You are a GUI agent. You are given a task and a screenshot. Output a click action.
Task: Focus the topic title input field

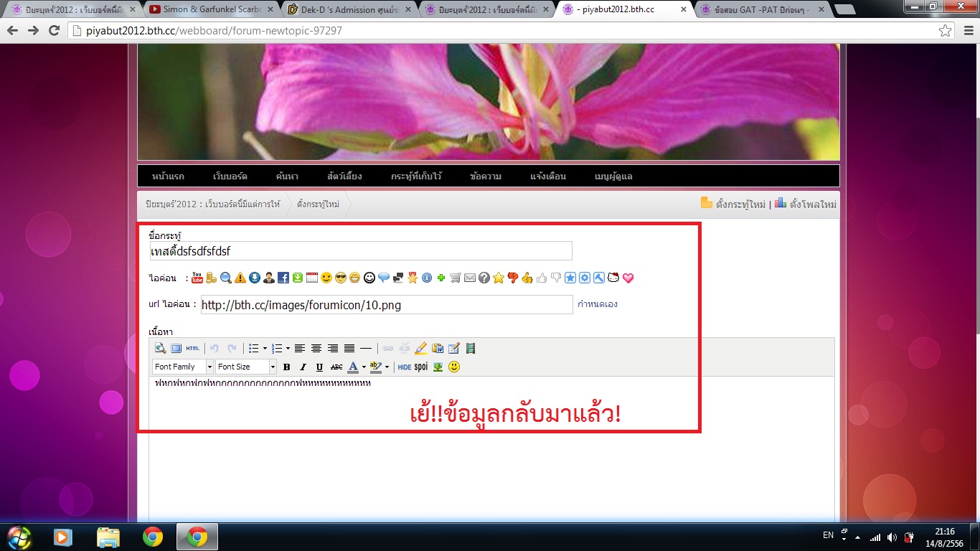[x=361, y=251]
